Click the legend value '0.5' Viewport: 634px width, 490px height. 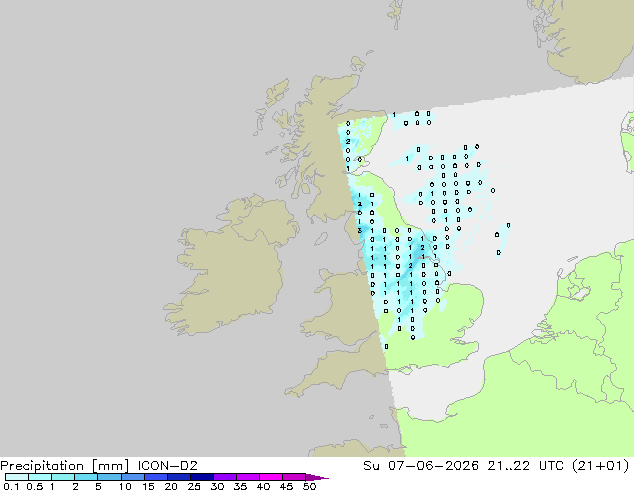click(x=35, y=486)
